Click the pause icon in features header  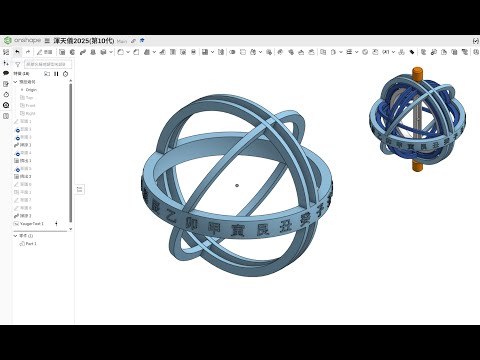[x=56, y=74]
